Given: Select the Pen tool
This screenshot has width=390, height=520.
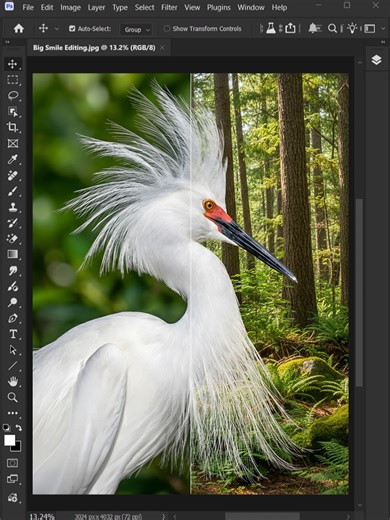Looking at the screenshot, I should tap(13, 318).
